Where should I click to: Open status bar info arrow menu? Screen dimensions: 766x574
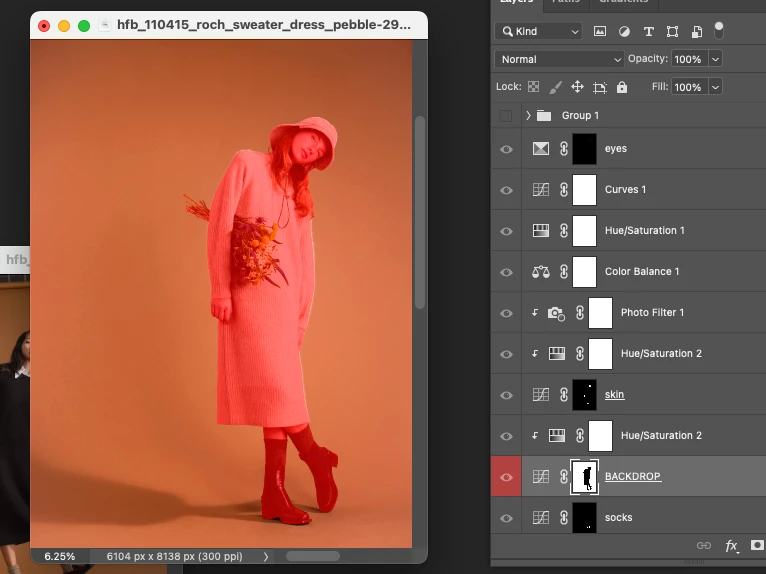point(266,556)
